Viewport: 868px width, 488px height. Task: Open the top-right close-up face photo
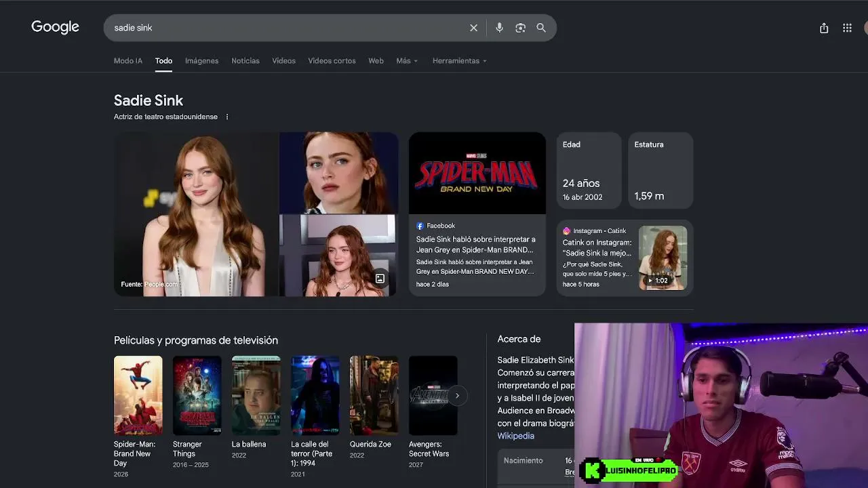tap(339, 173)
